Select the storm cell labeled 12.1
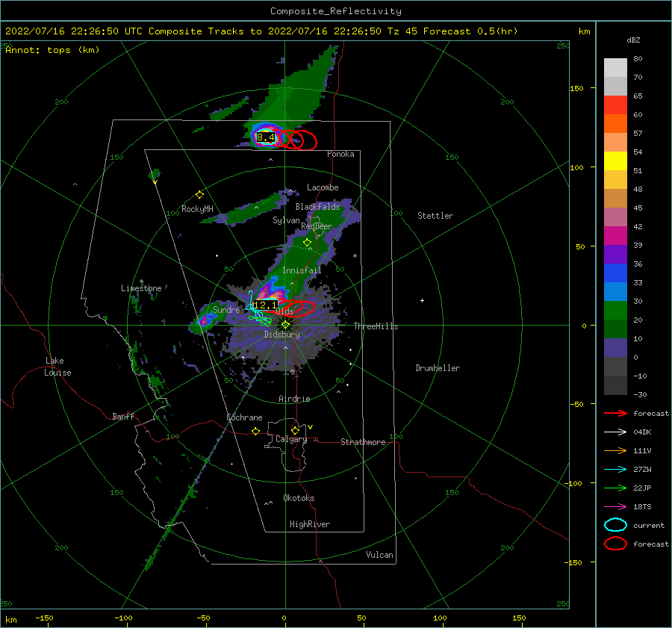 [x=265, y=305]
